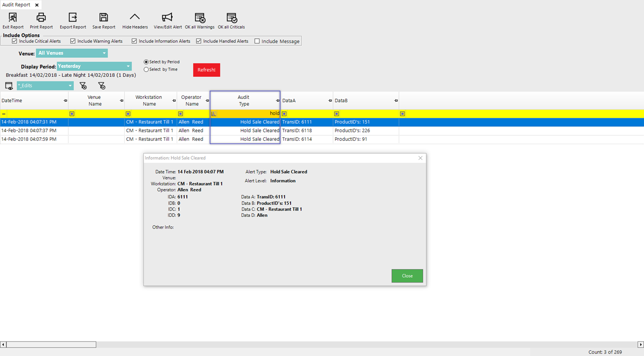Open View/Edit Alert megaphone icon
This screenshot has height=356, width=644.
pos(167,18)
